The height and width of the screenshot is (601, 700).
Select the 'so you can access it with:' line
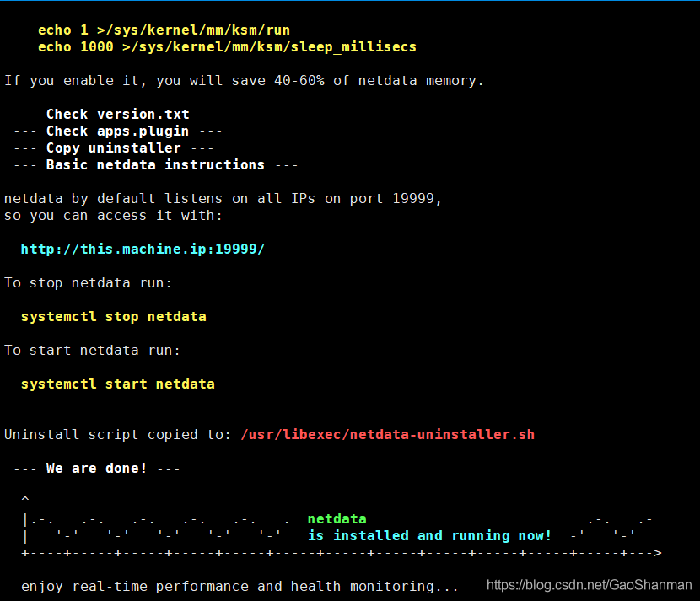pos(113,216)
